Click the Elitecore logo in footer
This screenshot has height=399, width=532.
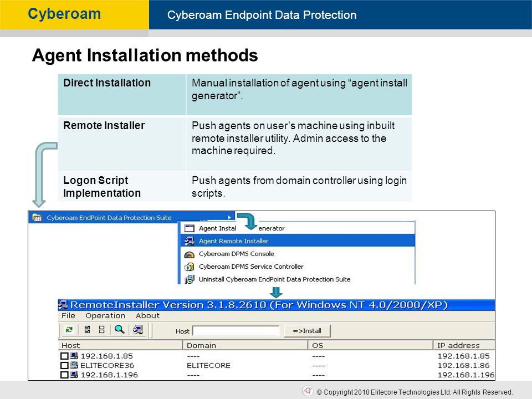click(308, 391)
